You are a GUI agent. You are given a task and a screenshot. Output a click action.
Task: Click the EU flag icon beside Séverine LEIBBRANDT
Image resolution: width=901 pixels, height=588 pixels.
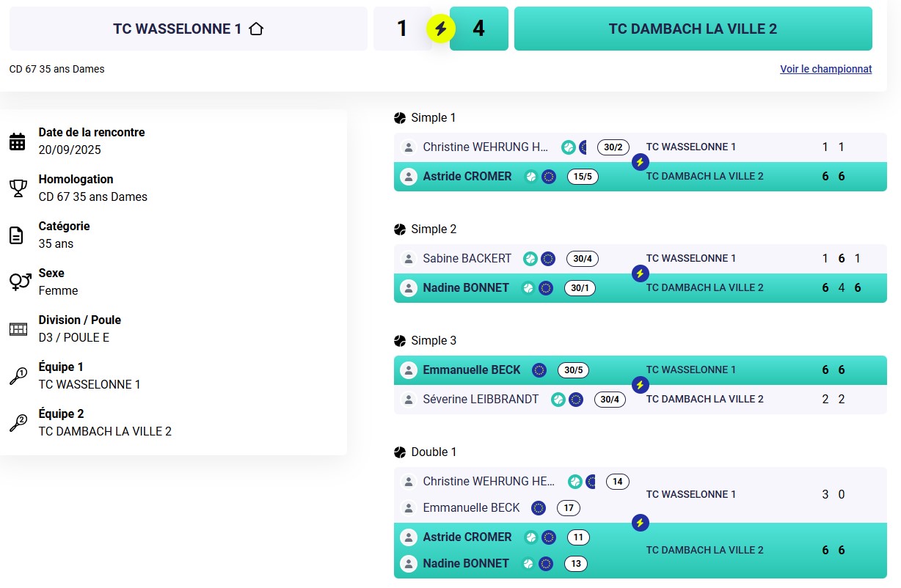pos(576,400)
